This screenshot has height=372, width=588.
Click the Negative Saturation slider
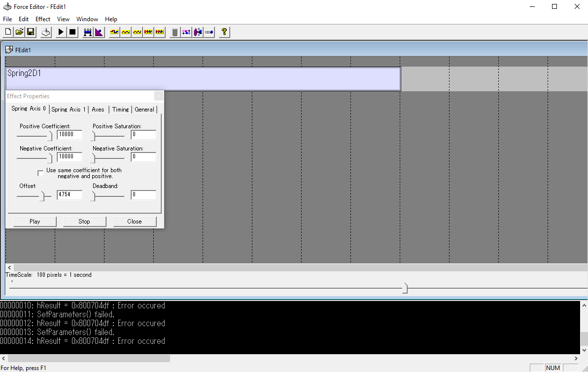107,158
